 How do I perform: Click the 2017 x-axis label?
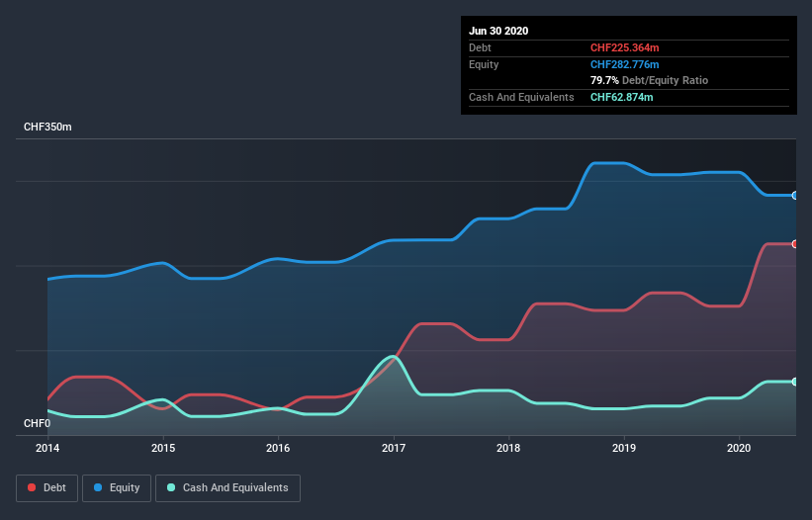point(394,448)
